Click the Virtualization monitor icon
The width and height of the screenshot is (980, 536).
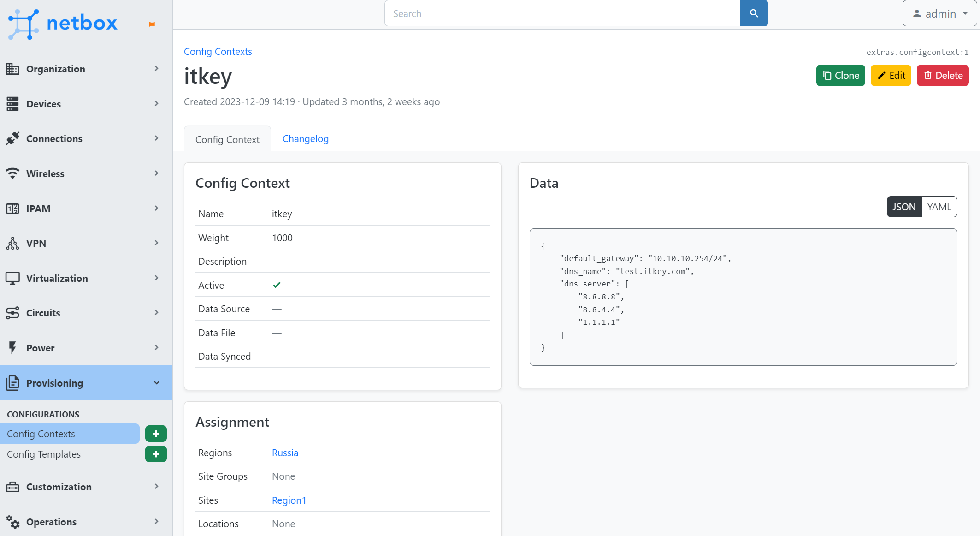(x=12, y=278)
